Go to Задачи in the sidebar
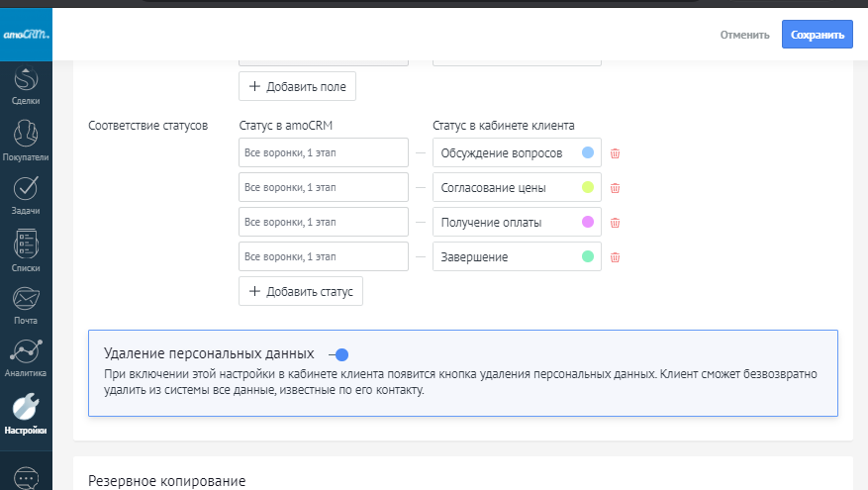868x490 pixels. [26, 193]
